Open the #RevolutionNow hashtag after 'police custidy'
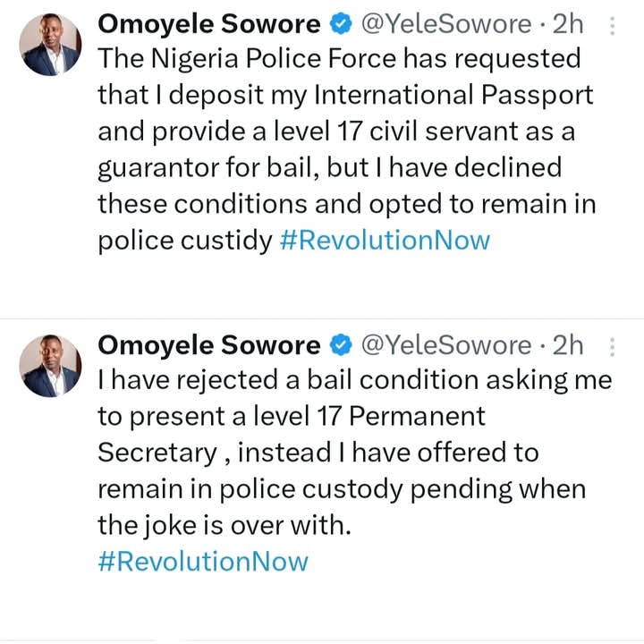644x644 pixels. tap(385, 240)
